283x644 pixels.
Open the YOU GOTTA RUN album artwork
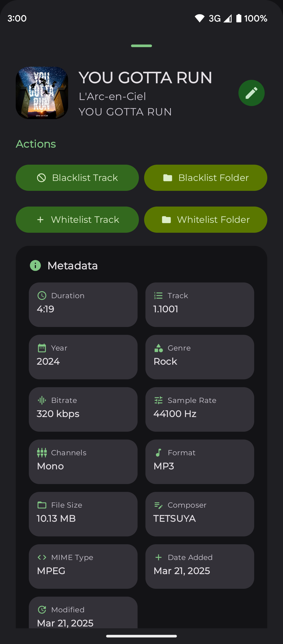42,93
